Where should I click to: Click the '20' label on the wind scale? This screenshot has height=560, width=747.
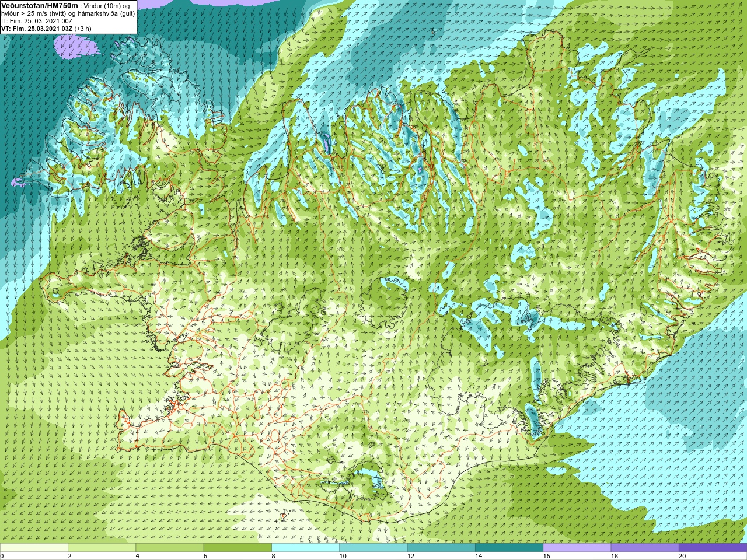[x=682, y=556]
